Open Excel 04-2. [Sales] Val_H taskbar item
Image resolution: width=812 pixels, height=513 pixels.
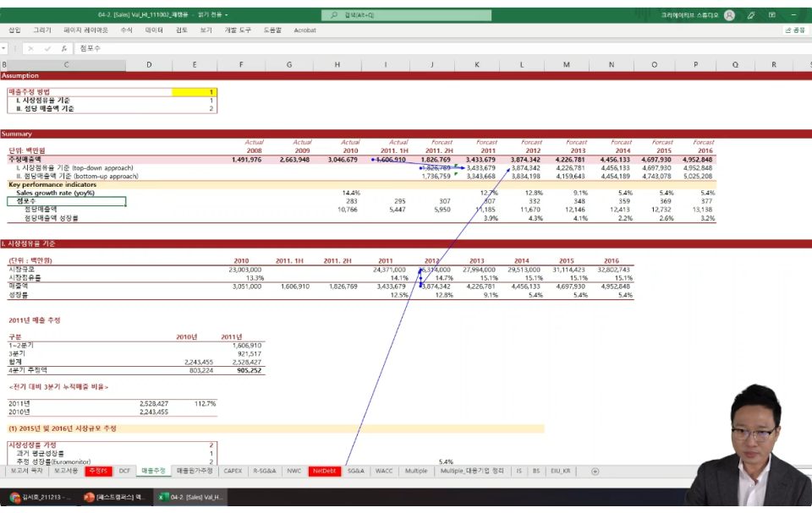coord(191,497)
